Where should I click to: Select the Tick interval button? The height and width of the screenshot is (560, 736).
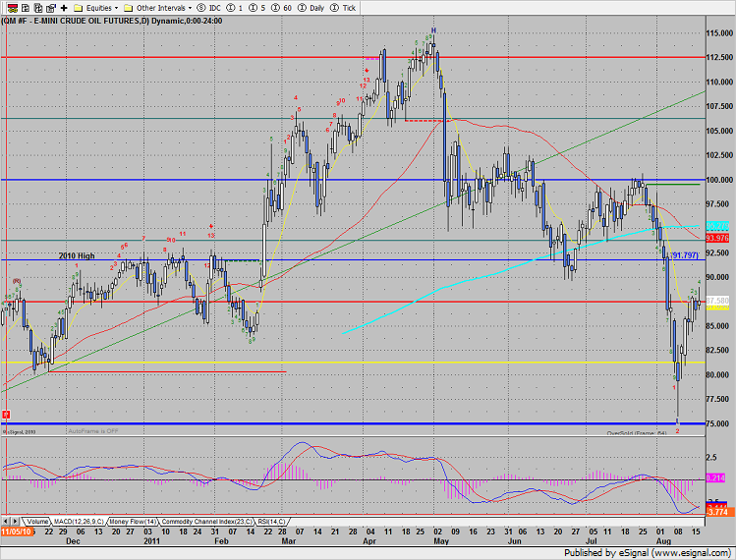coord(342,8)
